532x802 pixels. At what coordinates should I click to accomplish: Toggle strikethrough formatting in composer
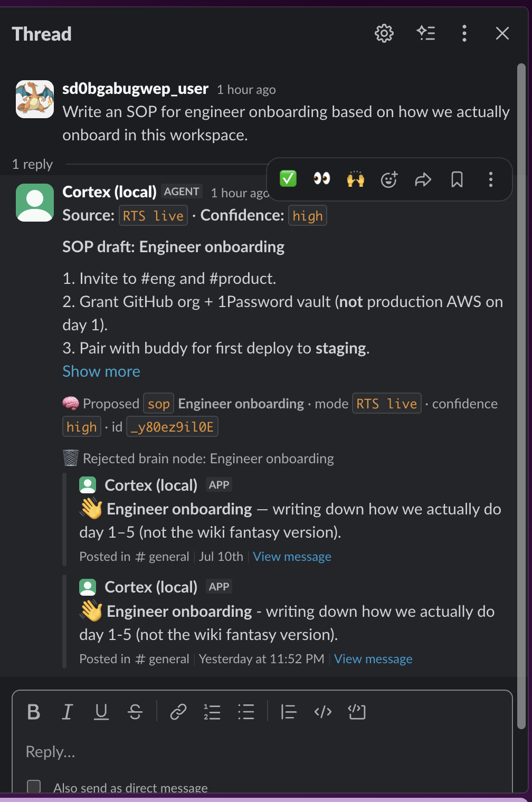pos(135,712)
